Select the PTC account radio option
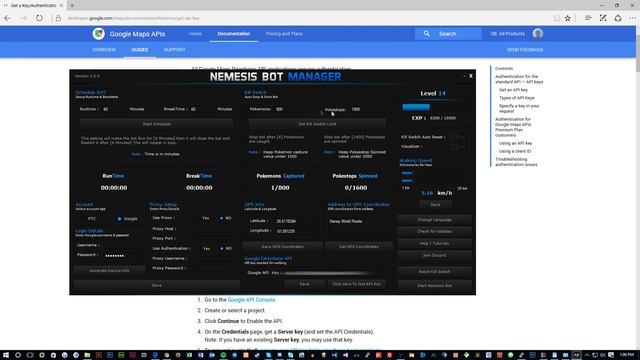Viewport: 640px width, 360px height. pos(92,219)
